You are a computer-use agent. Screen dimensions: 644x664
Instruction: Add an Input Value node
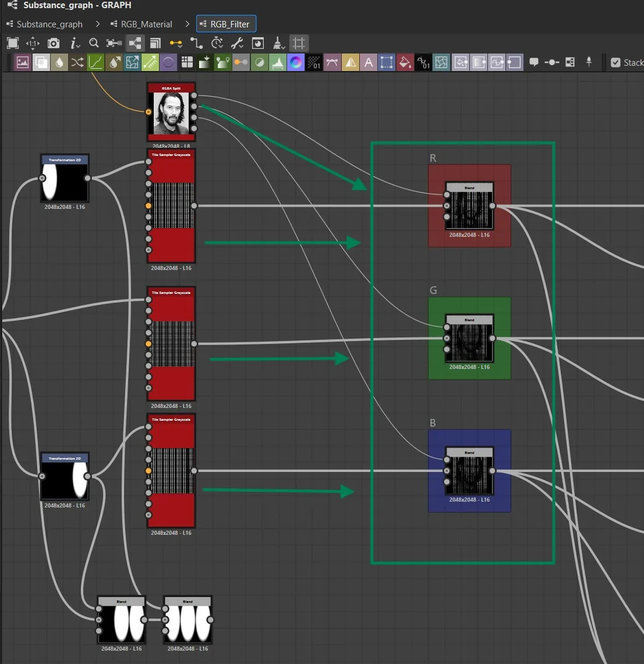(x=497, y=63)
